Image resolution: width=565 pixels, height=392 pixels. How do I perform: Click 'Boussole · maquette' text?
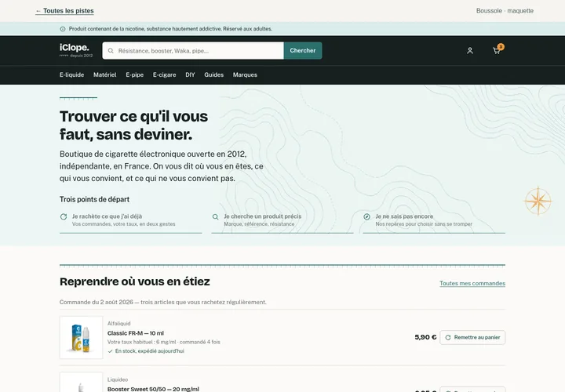pos(505,11)
